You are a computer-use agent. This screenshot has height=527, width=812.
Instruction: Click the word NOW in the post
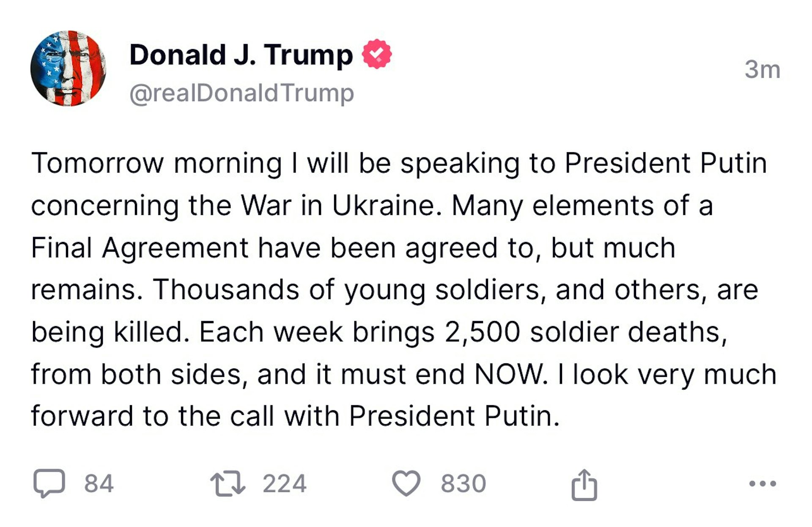[x=509, y=374]
